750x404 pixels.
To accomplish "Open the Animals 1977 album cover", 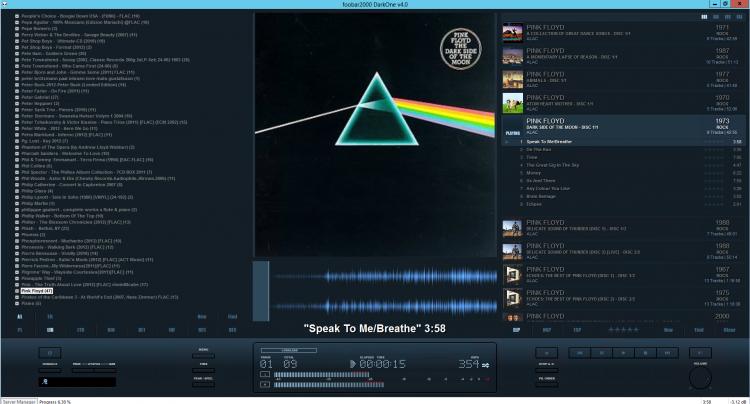I will pyautogui.click(x=513, y=79).
